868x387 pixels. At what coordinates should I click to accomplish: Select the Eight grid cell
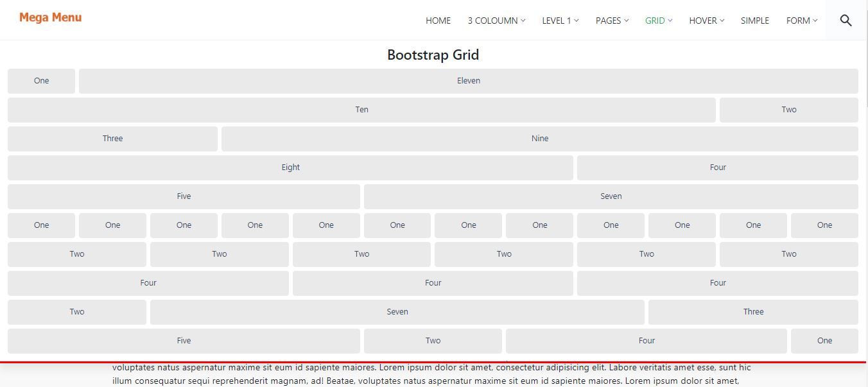(x=290, y=168)
